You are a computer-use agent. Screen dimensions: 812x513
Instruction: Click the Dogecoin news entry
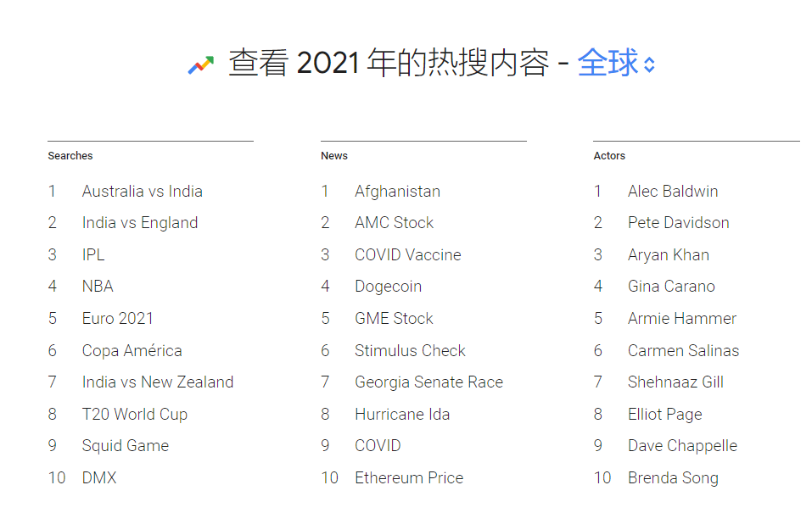click(388, 287)
